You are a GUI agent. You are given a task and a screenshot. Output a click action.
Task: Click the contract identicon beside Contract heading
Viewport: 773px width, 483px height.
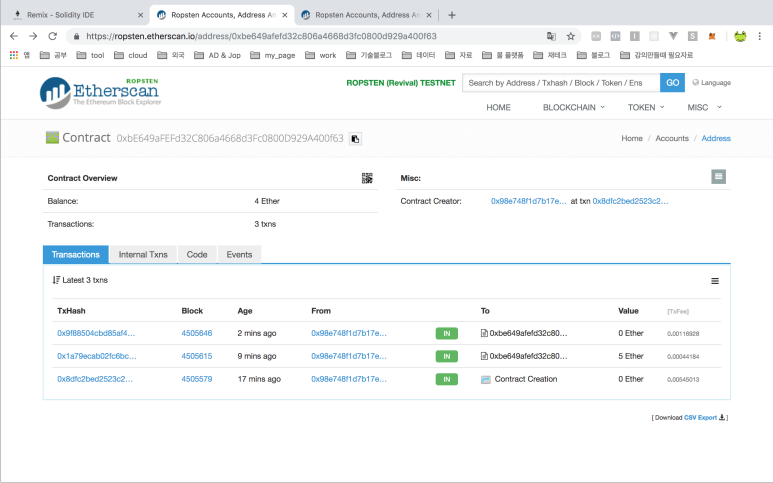pyautogui.click(x=52, y=138)
